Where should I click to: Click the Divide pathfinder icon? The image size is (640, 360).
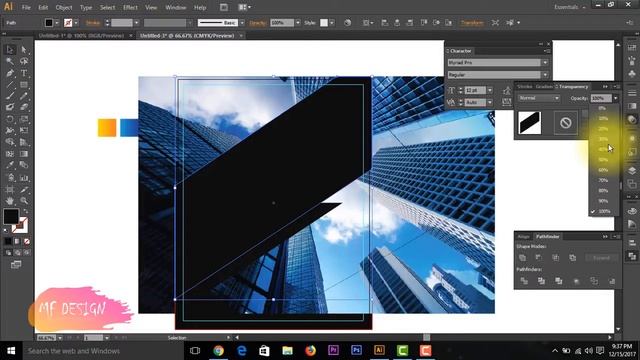(524, 281)
